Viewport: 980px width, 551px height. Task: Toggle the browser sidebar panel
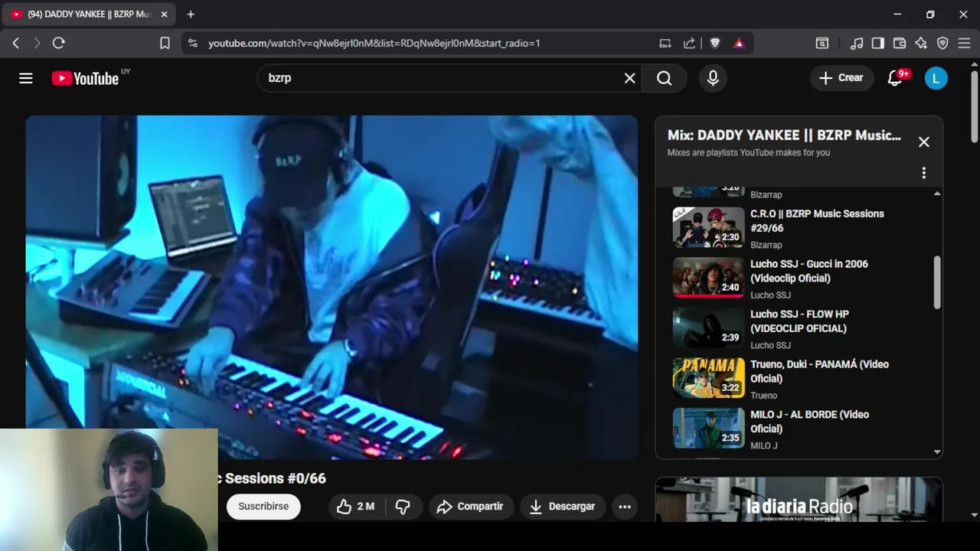point(878,44)
